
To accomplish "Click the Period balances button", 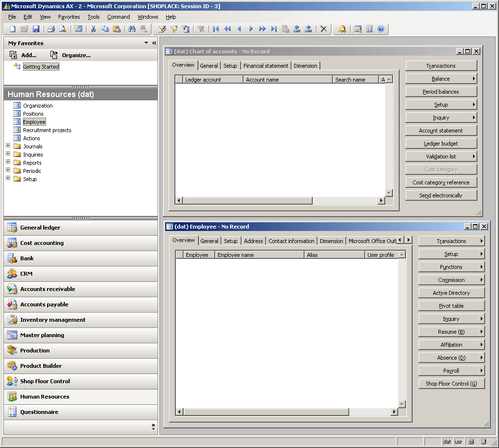I will tap(441, 92).
